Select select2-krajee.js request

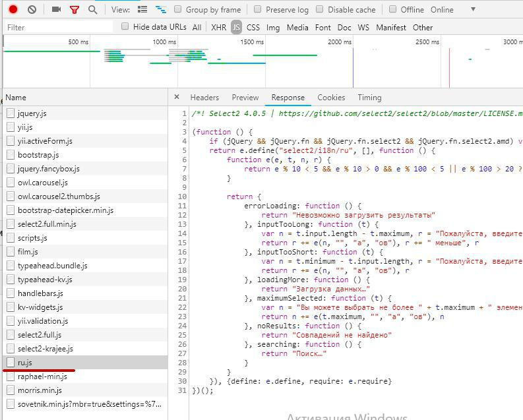coord(85,348)
